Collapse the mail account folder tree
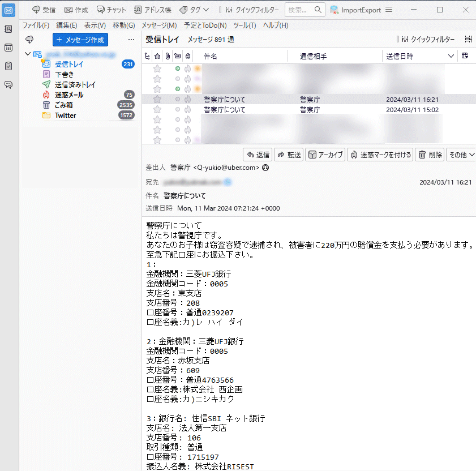This screenshot has width=476, height=471. tap(27, 54)
